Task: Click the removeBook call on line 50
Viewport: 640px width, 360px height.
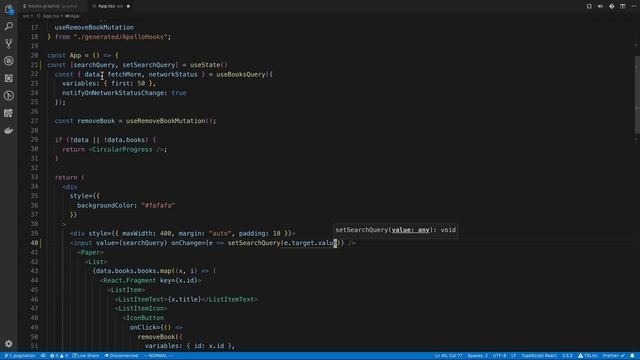Action: click(x=156, y=337)
